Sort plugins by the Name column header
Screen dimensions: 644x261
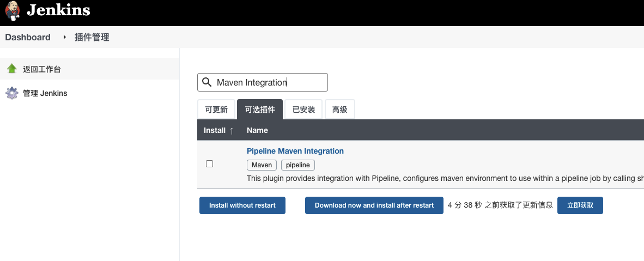(x=257, y=131)
